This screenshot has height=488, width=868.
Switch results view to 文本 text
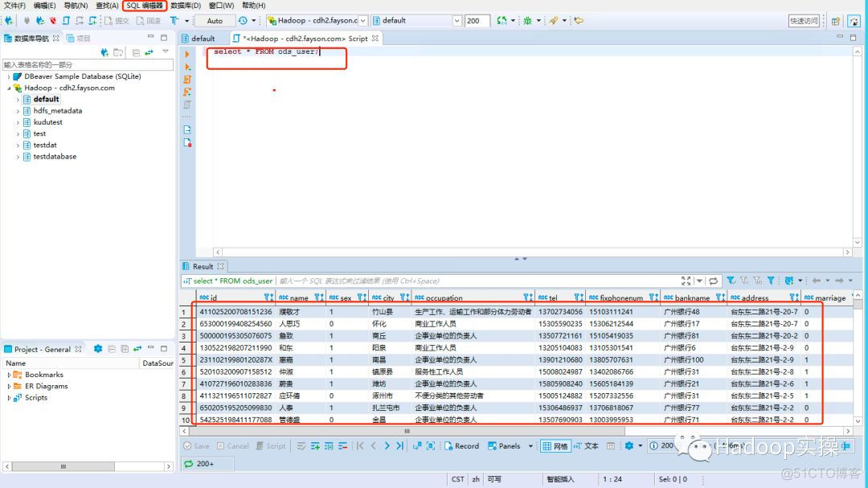pyautogui.click(x=586, y=446)
